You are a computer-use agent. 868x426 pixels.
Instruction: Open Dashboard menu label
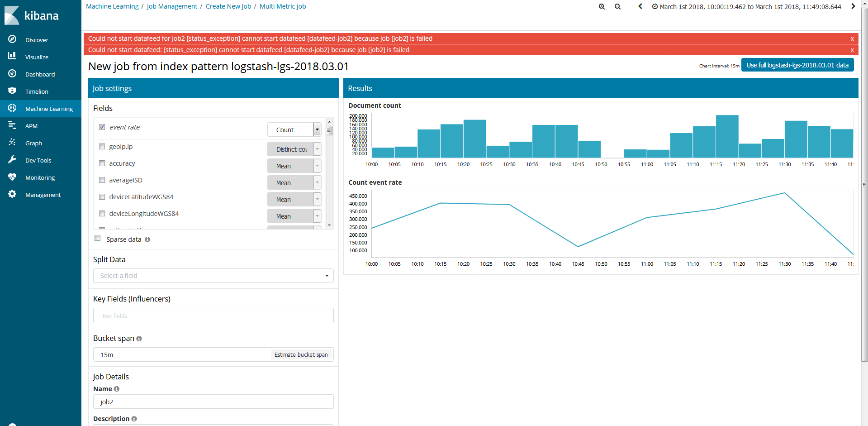click(x=40, y=74)
